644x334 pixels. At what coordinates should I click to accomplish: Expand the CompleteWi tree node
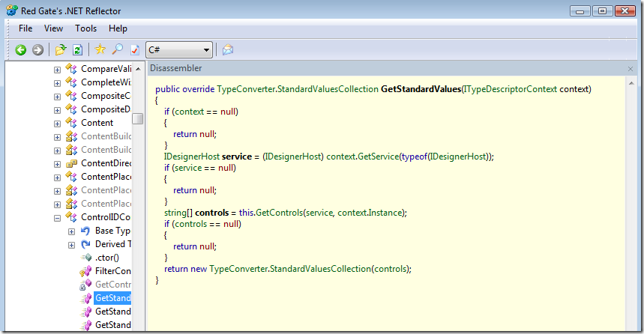pyautogui.click(x=57, y=83)
